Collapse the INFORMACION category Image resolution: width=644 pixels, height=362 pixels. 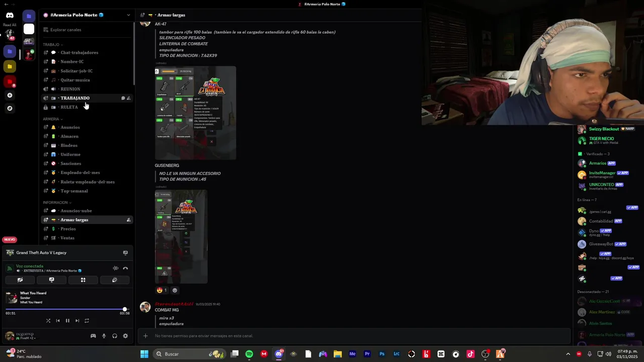(x=57, y=203)
